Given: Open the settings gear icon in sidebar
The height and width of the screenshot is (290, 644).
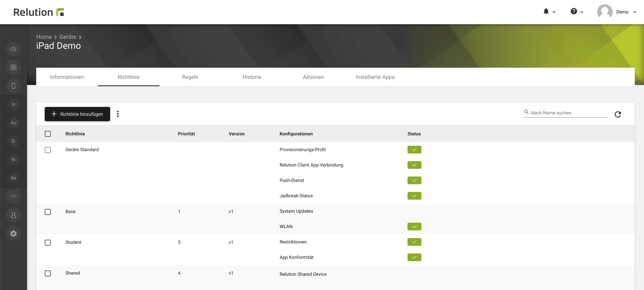Looking at the screenshot, I should click(13, 234).
